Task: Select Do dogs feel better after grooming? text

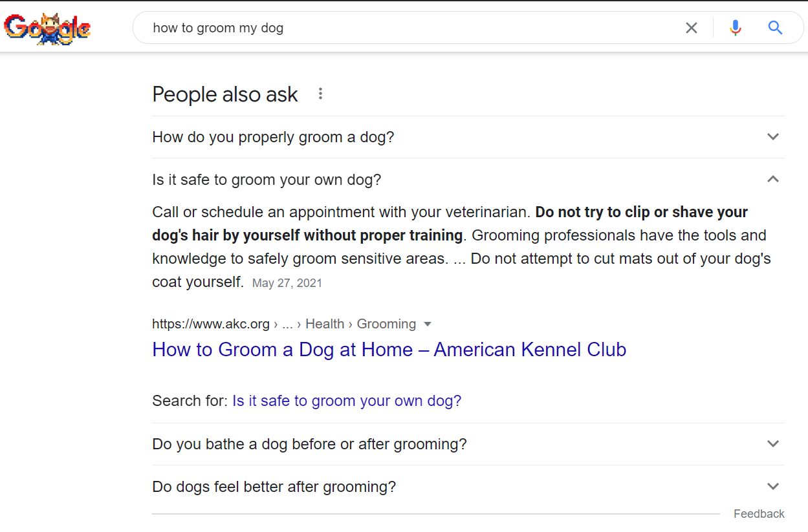Action: click(274, 487)
